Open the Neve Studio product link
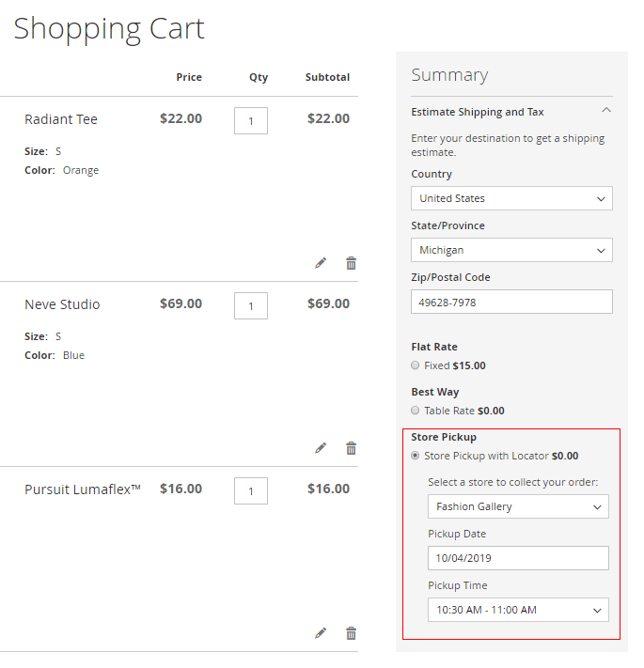 tap(62, 304)
